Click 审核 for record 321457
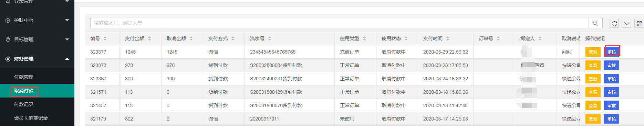The height and width of the screenshot is (126, 644). point(612,105)
